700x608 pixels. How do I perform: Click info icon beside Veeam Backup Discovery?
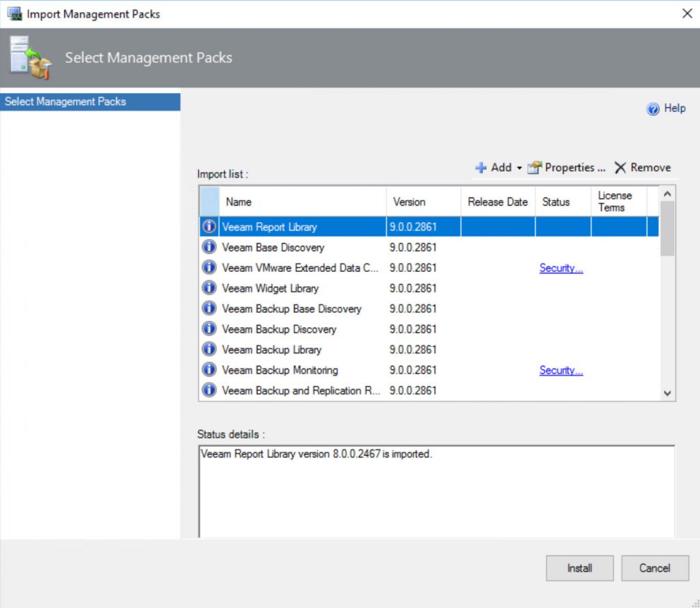point(209,329)
